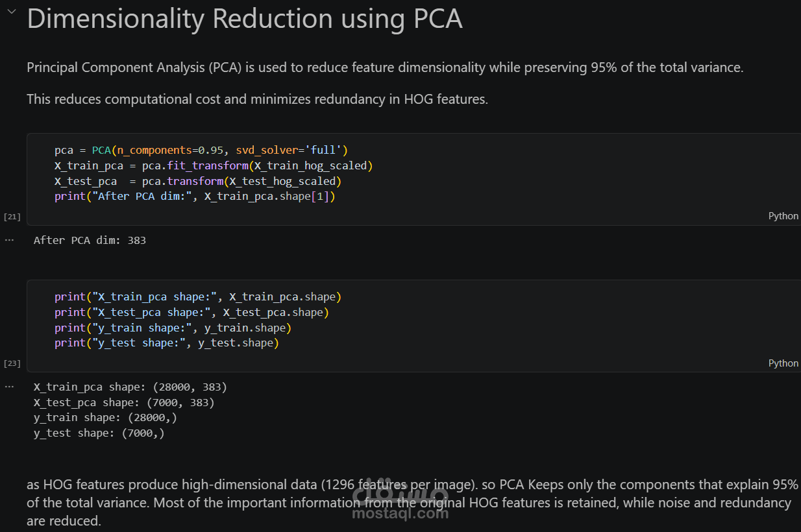Click the print "After PCA dim:" code line

195,196
